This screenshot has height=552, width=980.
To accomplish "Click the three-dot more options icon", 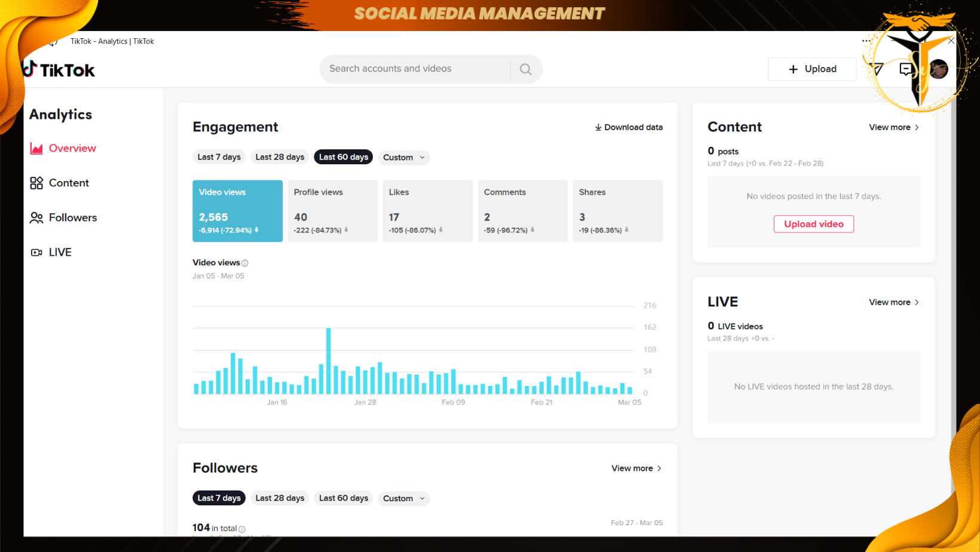I will (866, 41).
